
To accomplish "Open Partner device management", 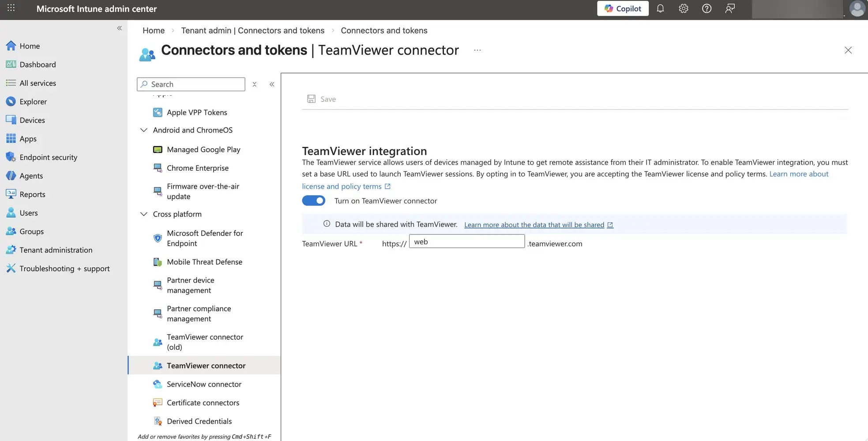I will click(191, 285).
